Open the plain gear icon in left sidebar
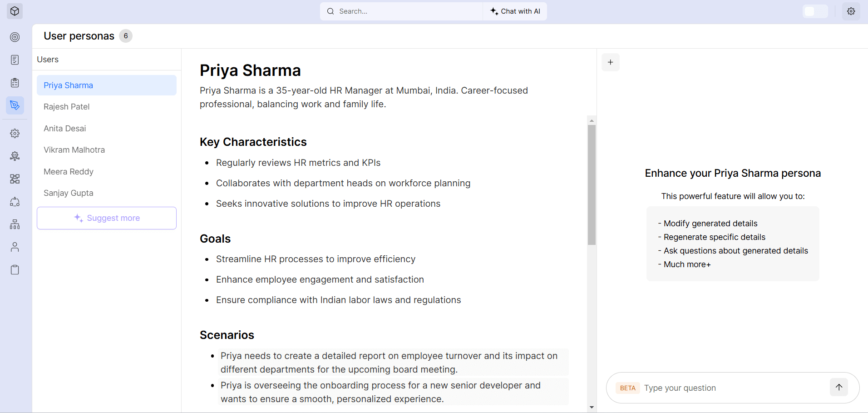This screenshot has width=868, height=413. click(x=15, y=133)
